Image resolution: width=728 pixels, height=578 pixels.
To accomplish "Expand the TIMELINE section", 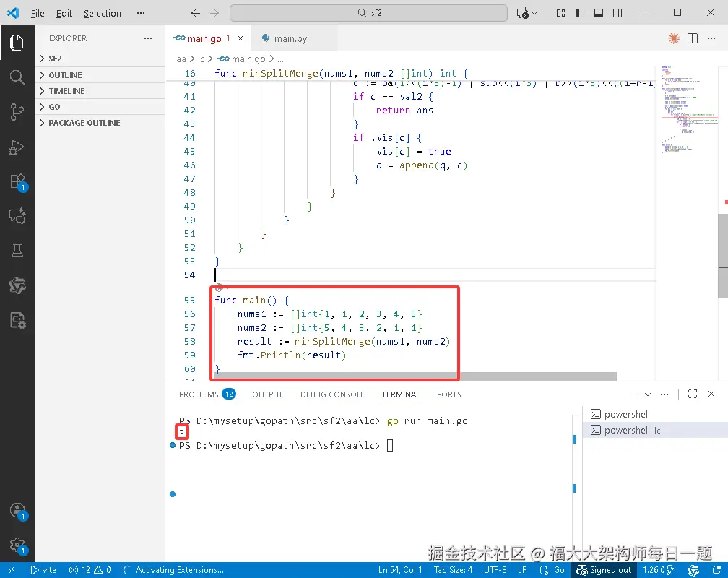I will 100,91.
